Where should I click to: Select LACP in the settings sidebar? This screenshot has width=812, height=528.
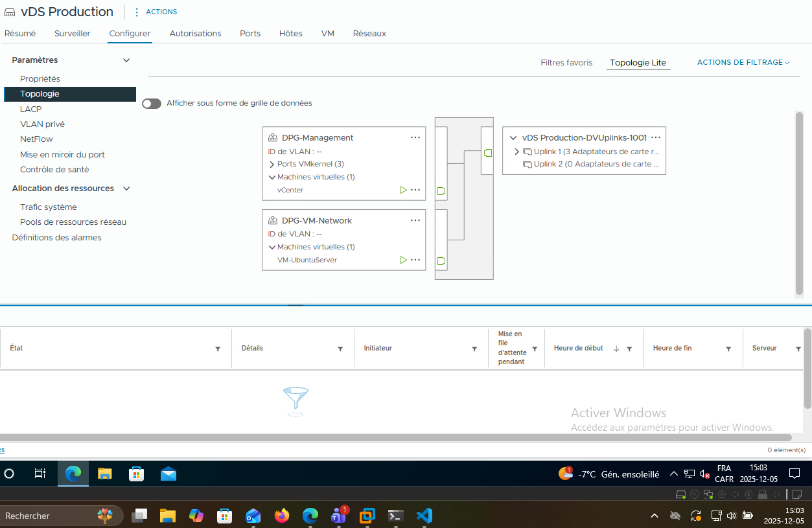click(x=30, y=109)
